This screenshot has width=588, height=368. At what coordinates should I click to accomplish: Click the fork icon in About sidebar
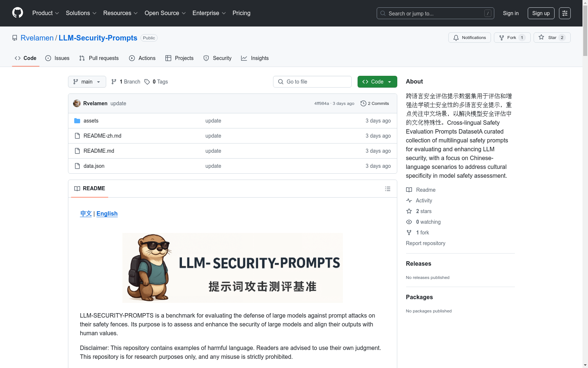[409, 233]
